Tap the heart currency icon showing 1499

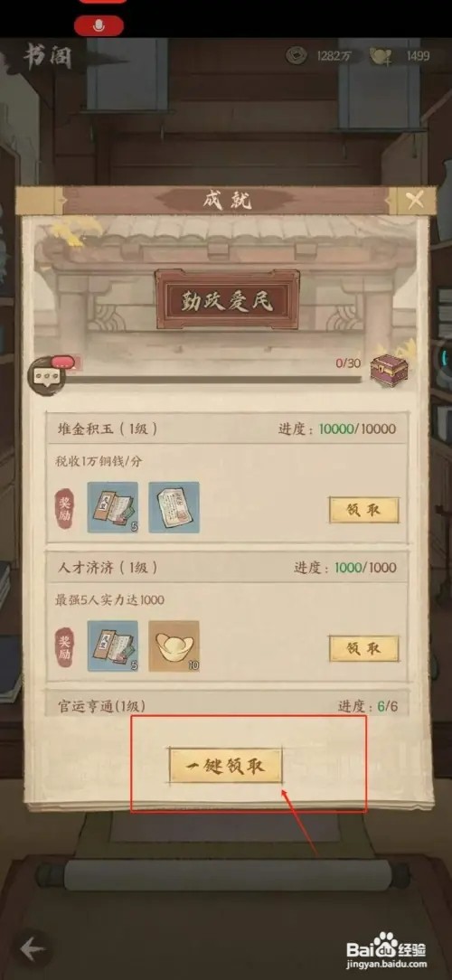tap(381, 56)
